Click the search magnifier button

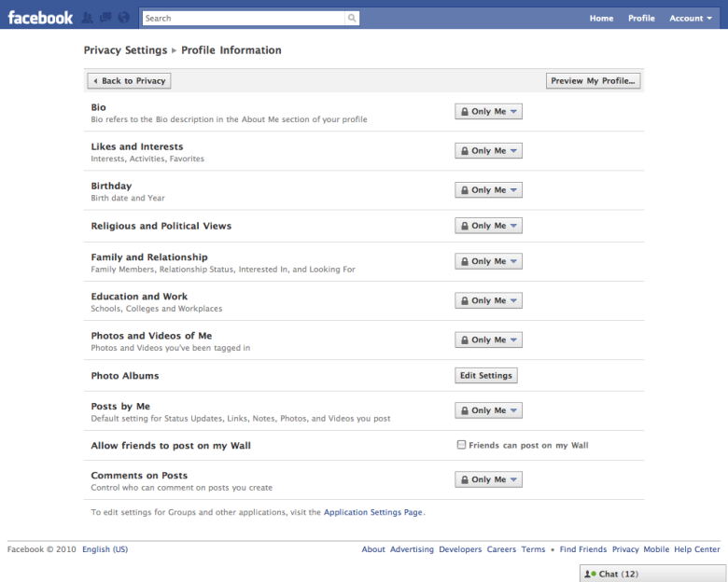pos(352,18)
